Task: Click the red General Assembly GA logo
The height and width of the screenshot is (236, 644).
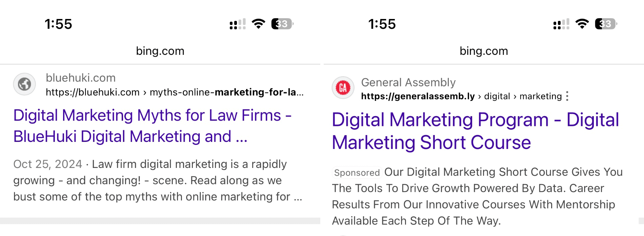Action: tap(343, 88)
